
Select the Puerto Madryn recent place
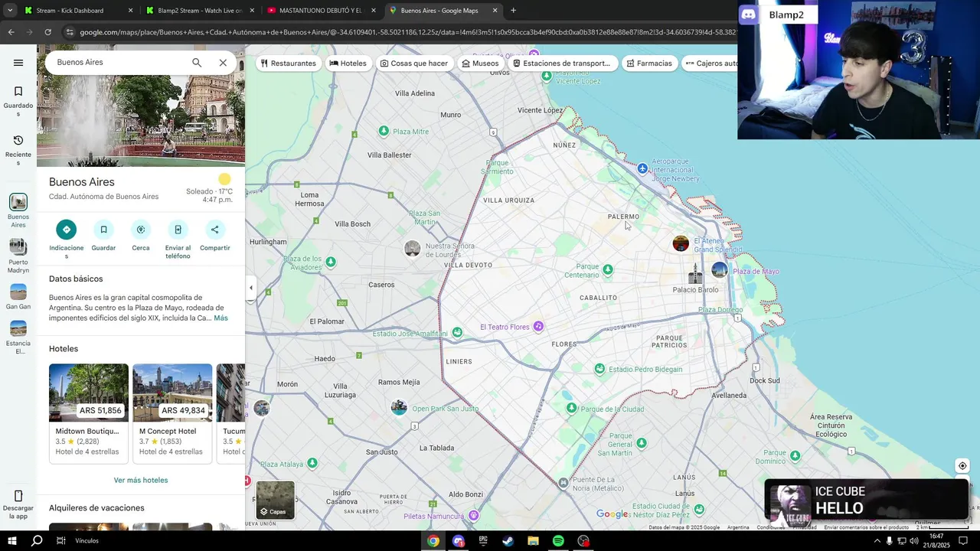[18, 256]
